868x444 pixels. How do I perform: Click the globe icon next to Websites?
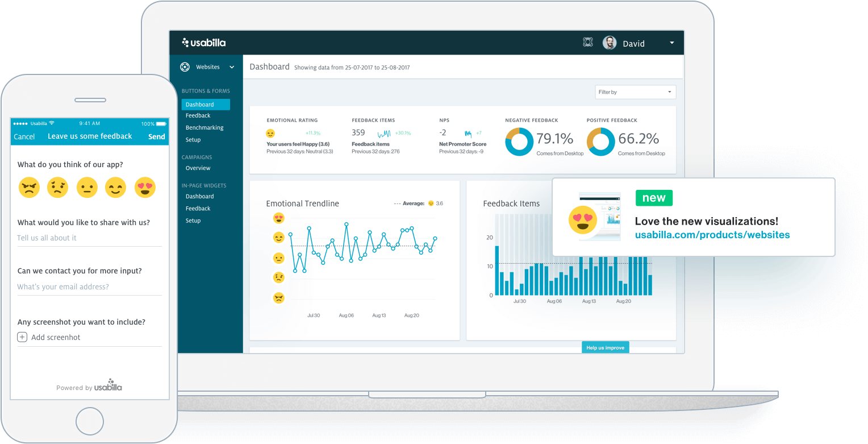coord(185,67)
